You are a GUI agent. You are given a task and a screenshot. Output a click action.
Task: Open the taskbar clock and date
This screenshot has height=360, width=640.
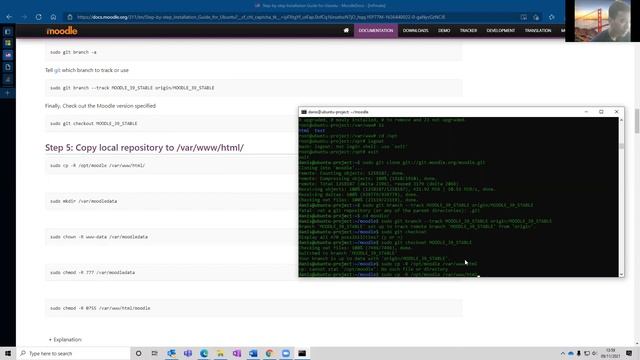pos(610,353)
